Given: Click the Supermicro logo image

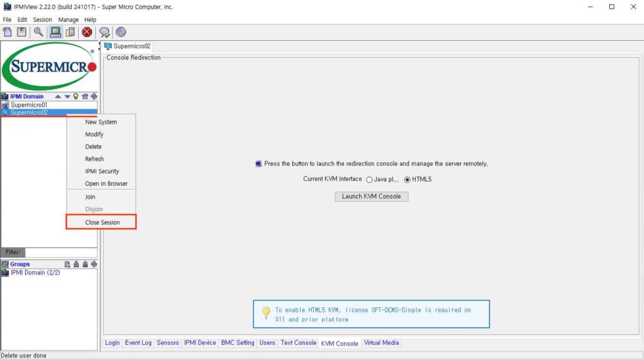Looking at the screenshot, I should [49, 67].
